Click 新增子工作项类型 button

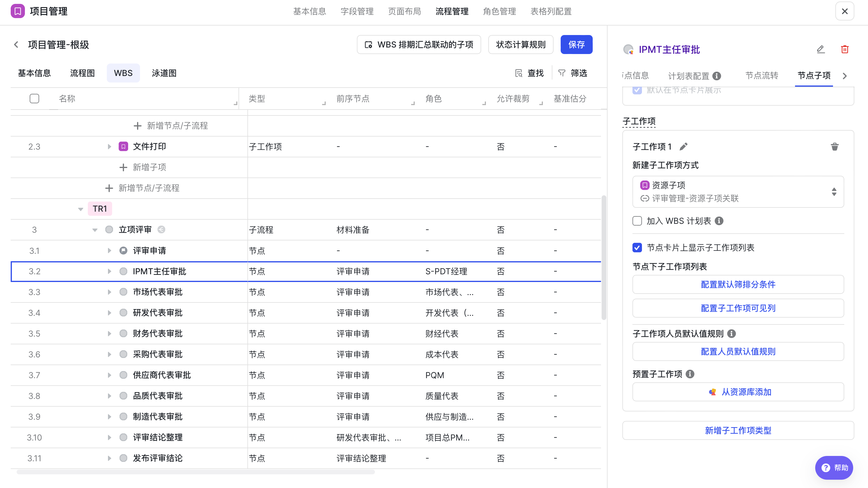point(738,431)
